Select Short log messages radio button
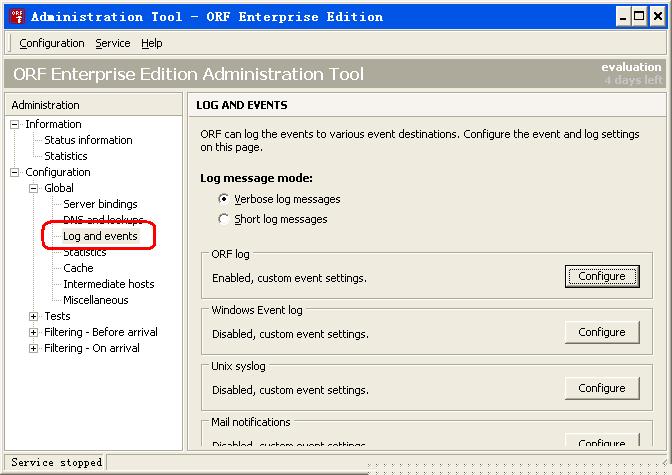The height and width of the screenshot is (475, 672). pos(223,219)
